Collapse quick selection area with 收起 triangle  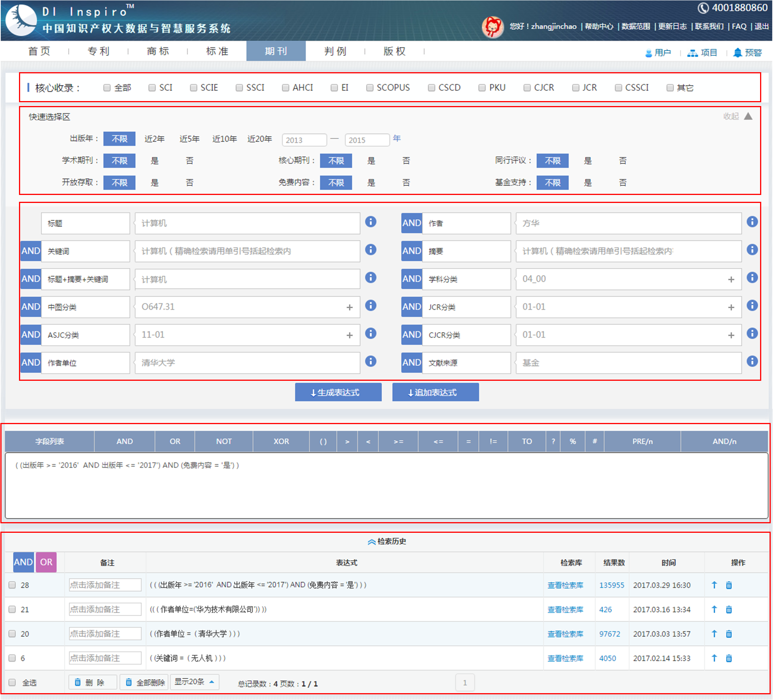pos(748,116)
